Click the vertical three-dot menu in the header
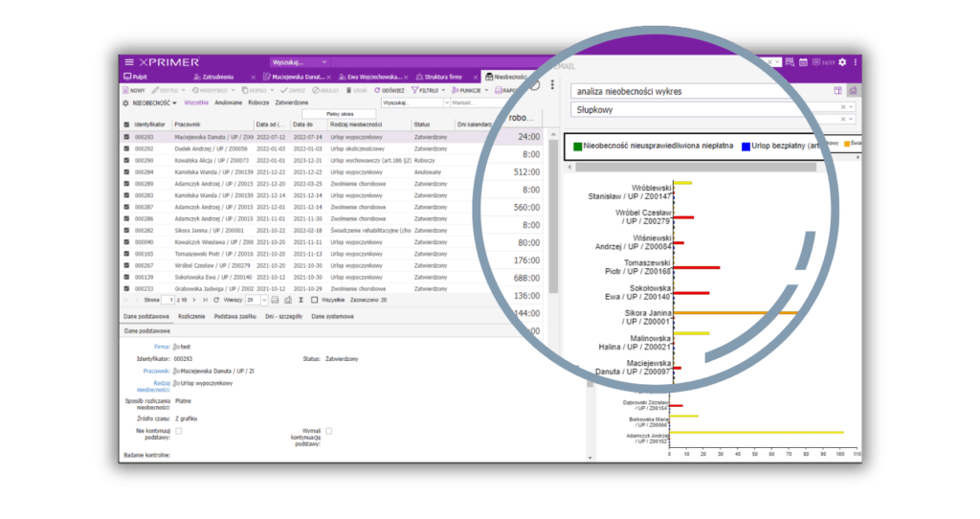 click(857, 62)
